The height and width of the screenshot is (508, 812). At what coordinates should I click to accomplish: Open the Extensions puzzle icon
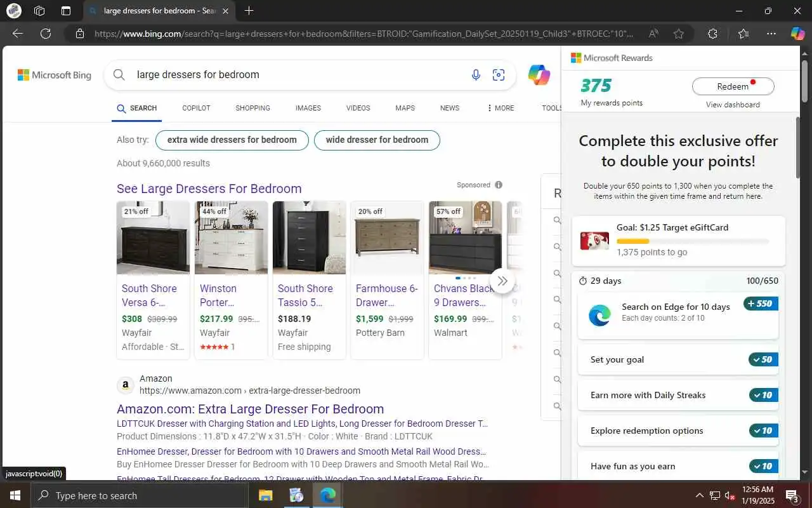click(712, 34)
